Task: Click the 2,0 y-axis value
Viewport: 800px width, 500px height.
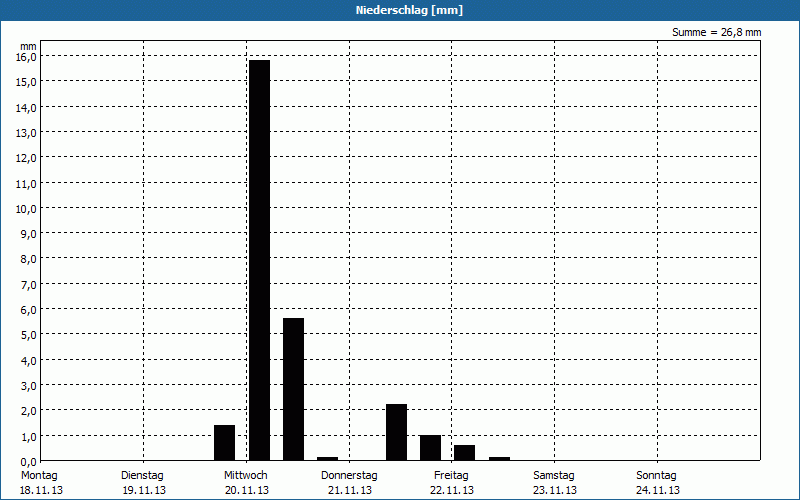Action: coord(29,412)
